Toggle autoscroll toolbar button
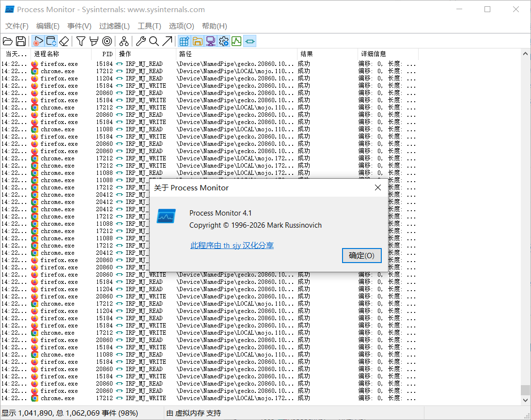Image resolution: width=531 pixels, height=420 pixels. coord(51,41)
